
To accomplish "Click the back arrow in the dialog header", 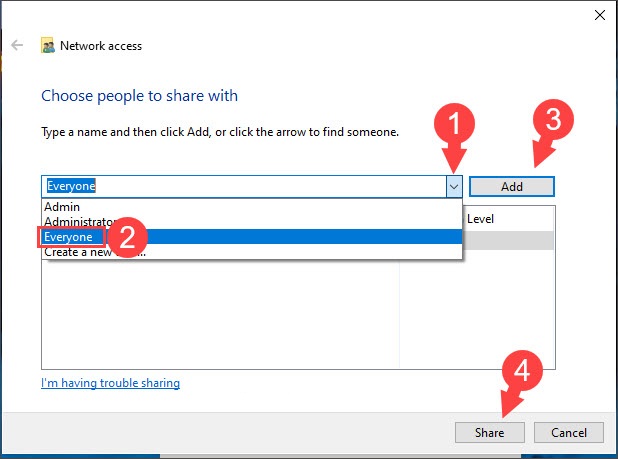I will 17,45.
